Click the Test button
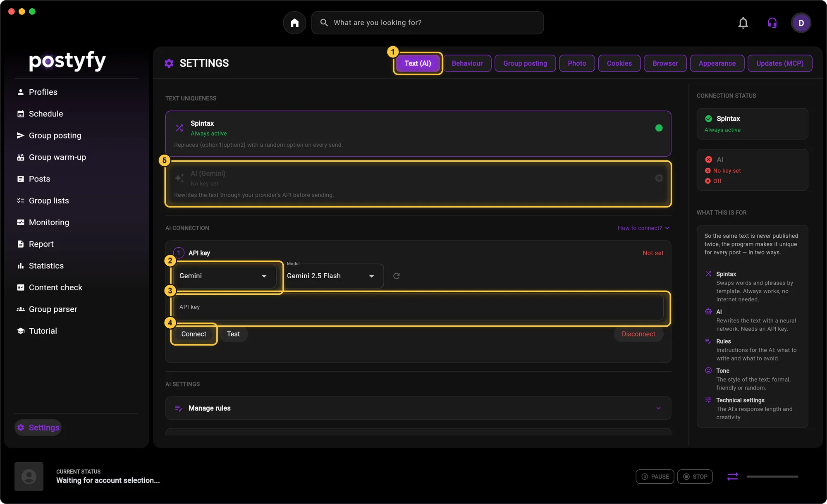Screen dimensions: 827x504 [233, 334]
